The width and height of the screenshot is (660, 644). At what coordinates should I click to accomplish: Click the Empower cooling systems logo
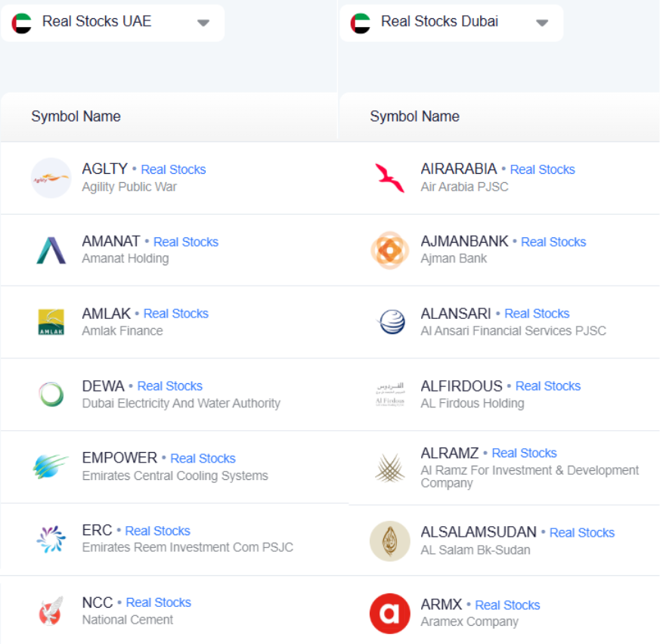point(51,466)
